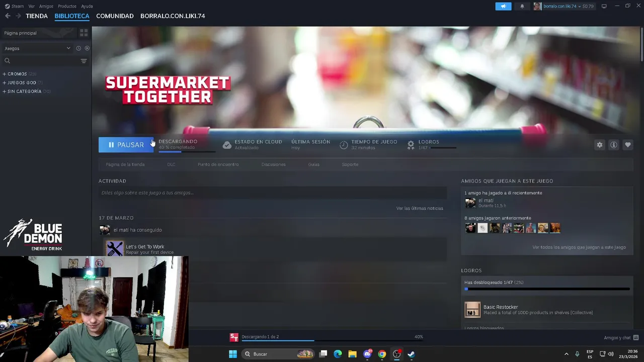The height and width of the screenshot is (362, 644).
Task: Expand the JUEGOS GOD collection
Action: coord(5,82)
